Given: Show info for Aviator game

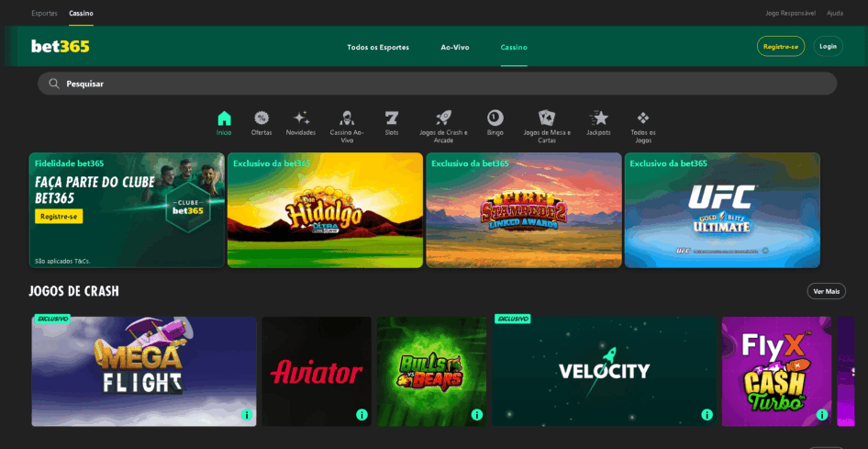Looking at the screenshot, I should click(362, 415).
